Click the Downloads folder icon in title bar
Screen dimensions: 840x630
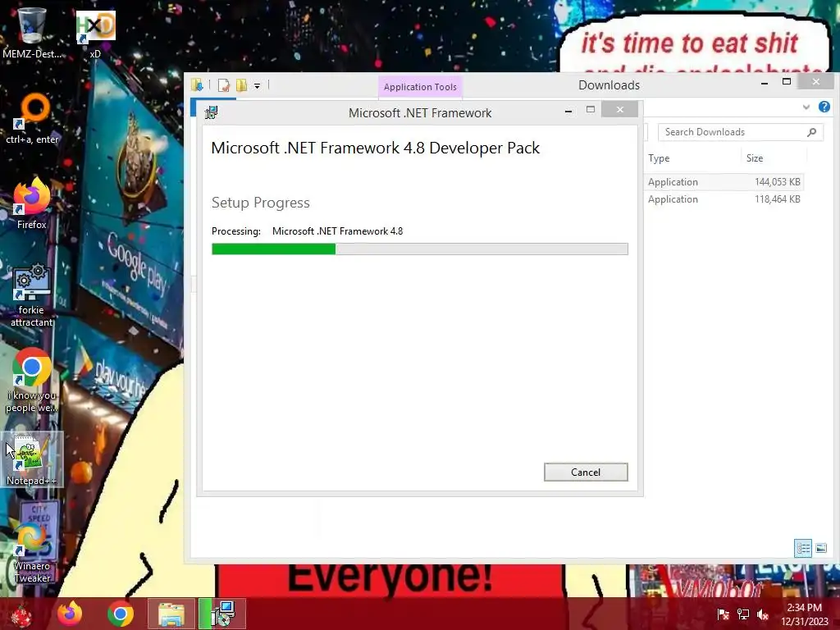197,84
